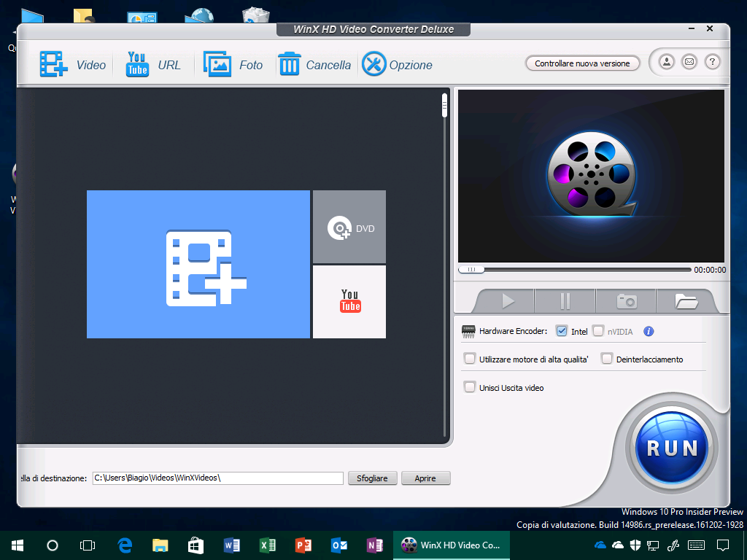Viewport: 747px width, 560px height.
Task: Click Controllare nuova versione button
Action: tap(582, 63)
